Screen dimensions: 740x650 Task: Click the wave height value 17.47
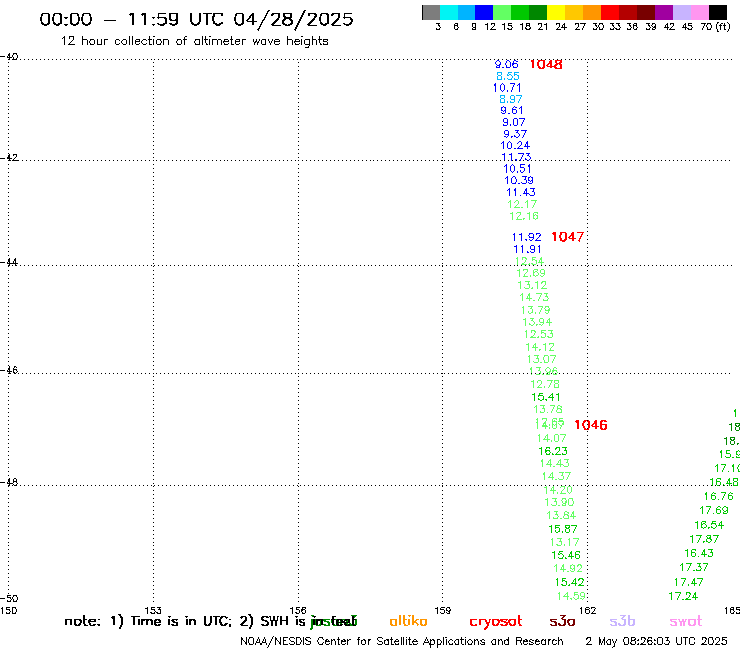tap(689, 582)
